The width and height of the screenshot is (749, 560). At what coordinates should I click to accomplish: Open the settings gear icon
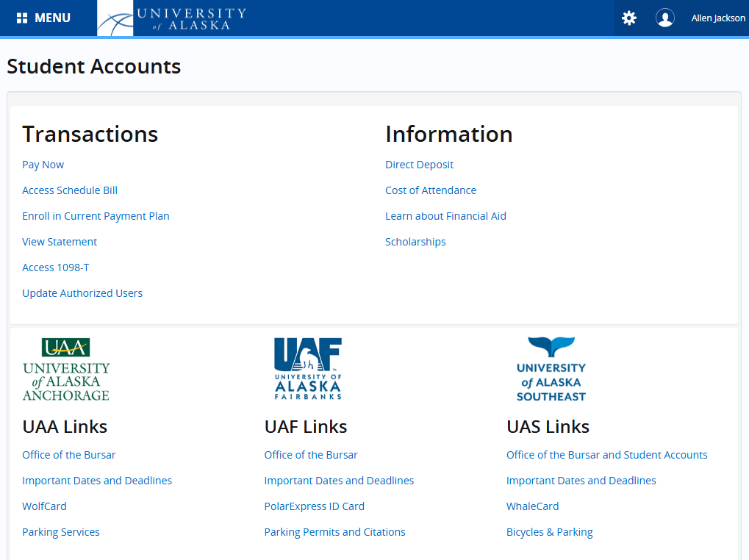(x=629, y=18)
